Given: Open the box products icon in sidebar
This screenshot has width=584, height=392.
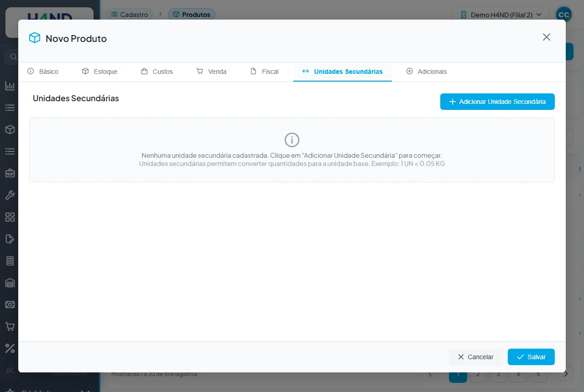Looking at the screenshot, I should (x=10, y=129).
